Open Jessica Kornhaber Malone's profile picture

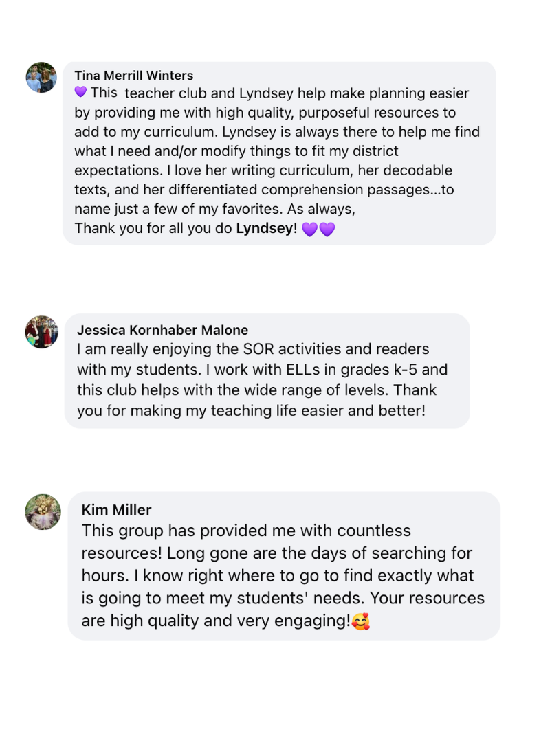(x=41, y=332)
